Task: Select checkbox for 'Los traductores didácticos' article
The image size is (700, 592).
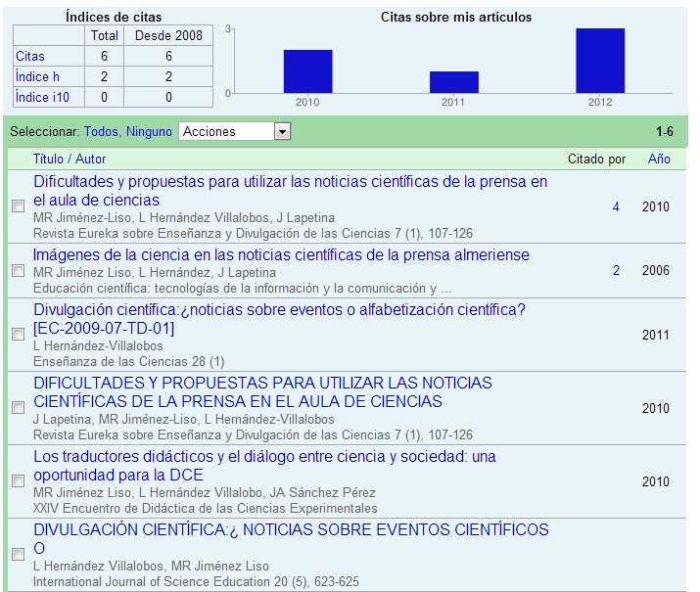Action: (x=18, y=481)
